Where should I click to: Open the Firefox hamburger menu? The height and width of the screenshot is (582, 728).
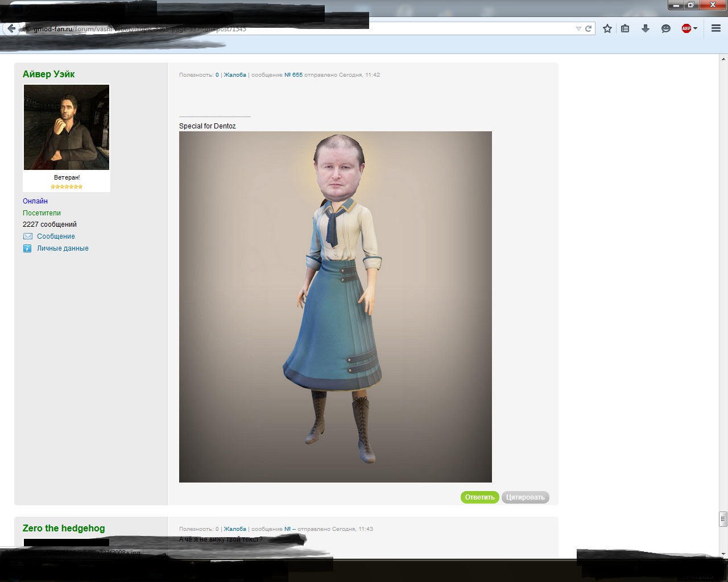pyautogui.click(x=716, y=28)
